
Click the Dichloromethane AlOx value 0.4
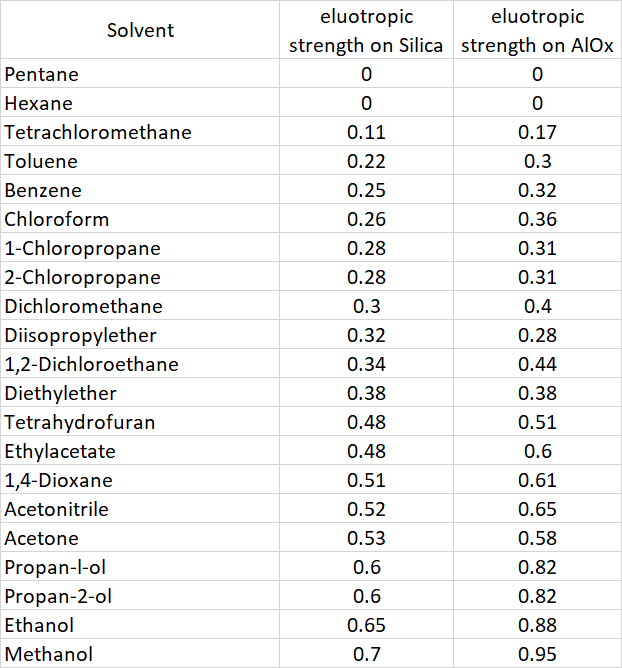point(537,306)
